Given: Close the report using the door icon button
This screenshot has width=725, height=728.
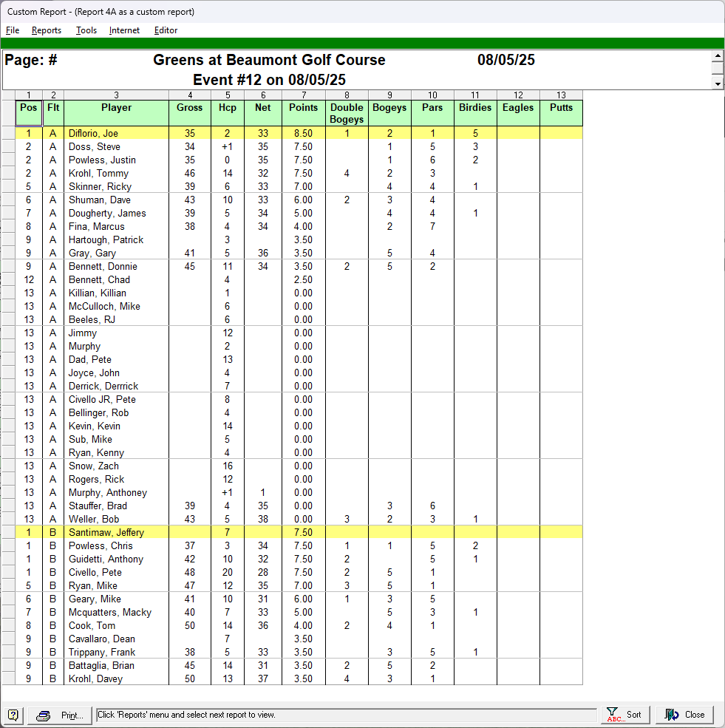Looking at the screenshot, I should point(685,715).
